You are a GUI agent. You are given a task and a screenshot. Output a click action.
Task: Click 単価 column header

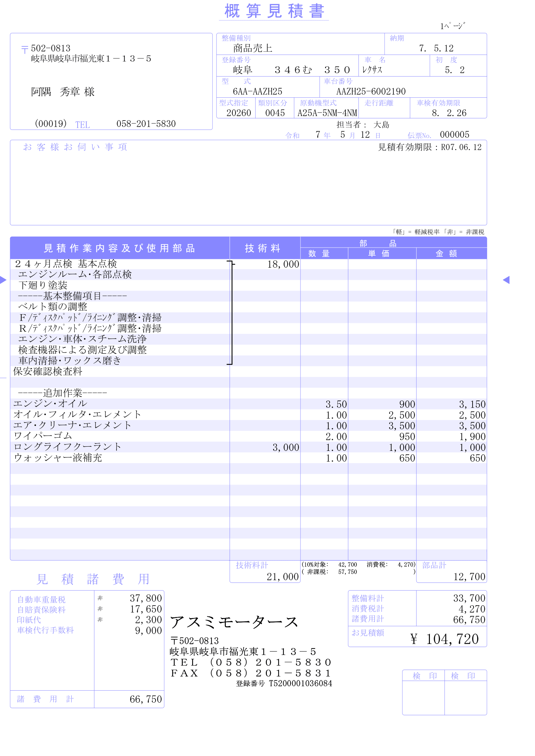(x=378, y=253)
